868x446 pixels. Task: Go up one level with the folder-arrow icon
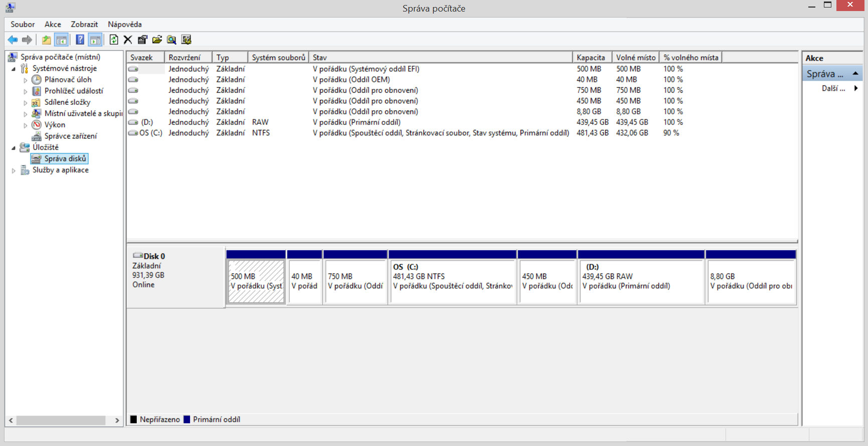(x=46, y=40)
